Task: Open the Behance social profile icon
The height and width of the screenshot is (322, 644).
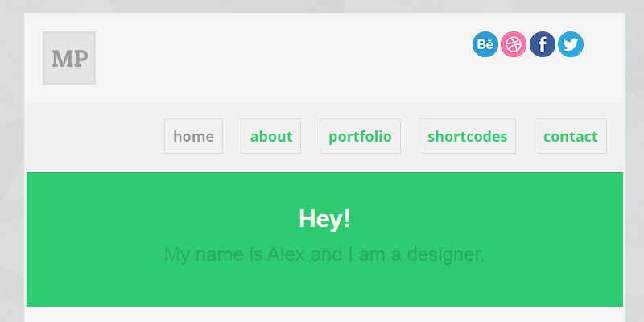Action: pos(485,44)
